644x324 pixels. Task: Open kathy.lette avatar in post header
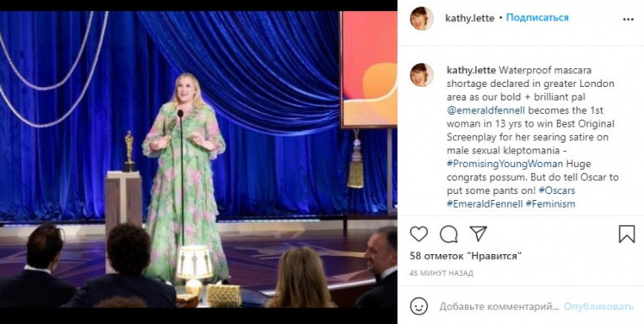point(421,18)
